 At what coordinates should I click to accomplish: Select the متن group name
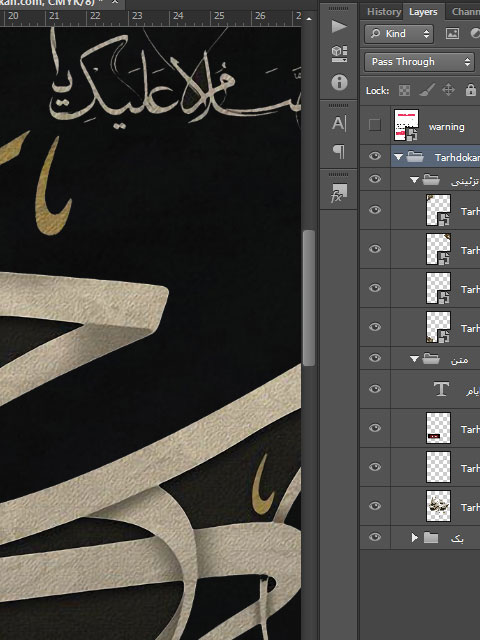459,360
